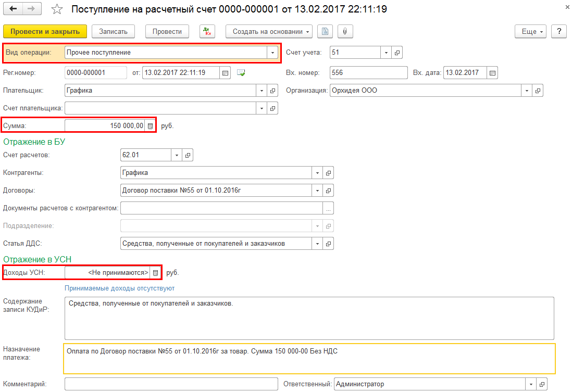Click Принимаемые доходы отсутствуют link
The width and height of the screenshot is (572, 392).
(x=119, y=288)
